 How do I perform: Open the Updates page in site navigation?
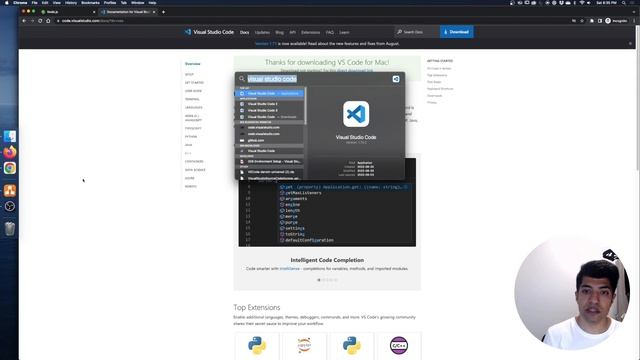pos(262,32)
